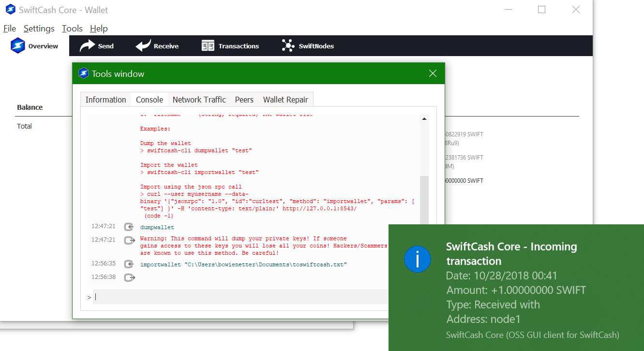Click the 'swiftcash-cli importwallet "test"' example line

[199, 173]
